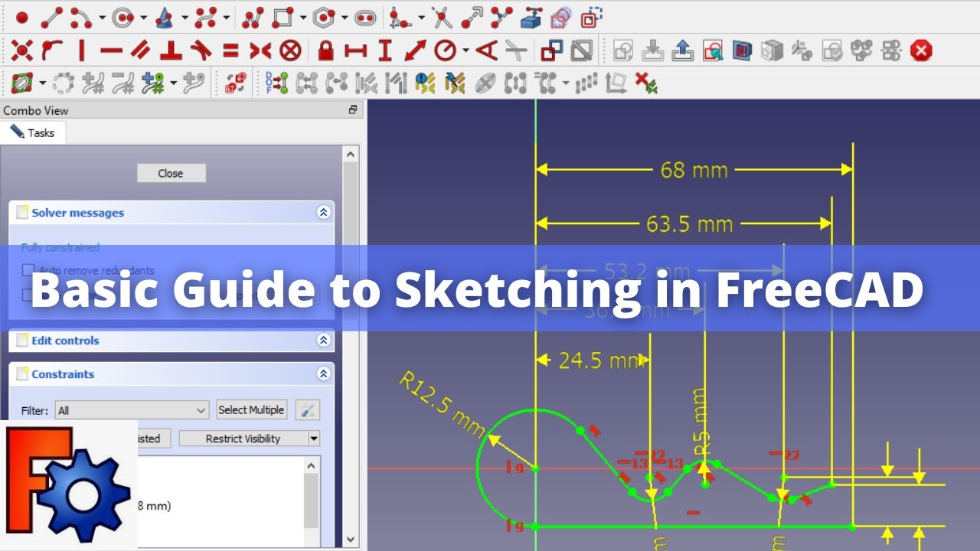
Task: Click the red Stop Operation icon
Action: [x=922, y=51]
